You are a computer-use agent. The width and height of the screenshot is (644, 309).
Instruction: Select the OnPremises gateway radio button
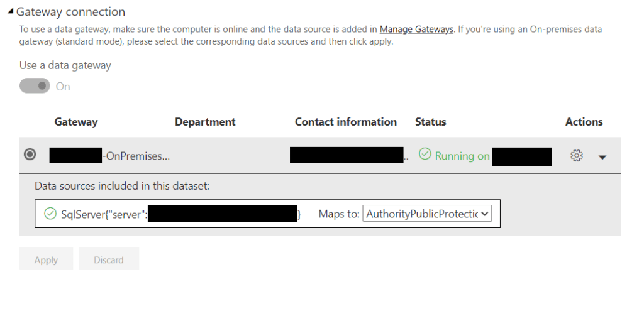pyautogui.click(x=30, y=155)
